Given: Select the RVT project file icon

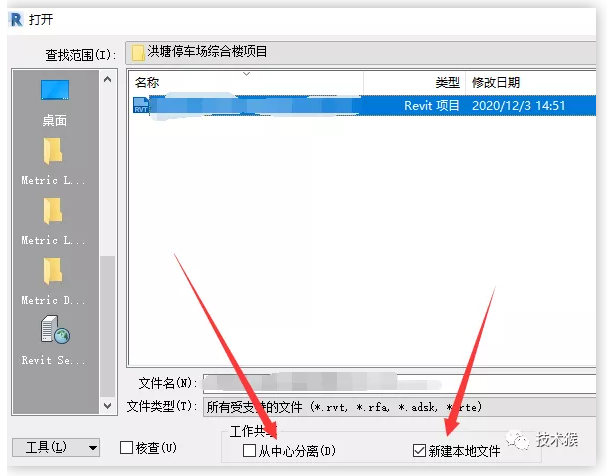Looking at the screenshot, I should tap(141, 105).
